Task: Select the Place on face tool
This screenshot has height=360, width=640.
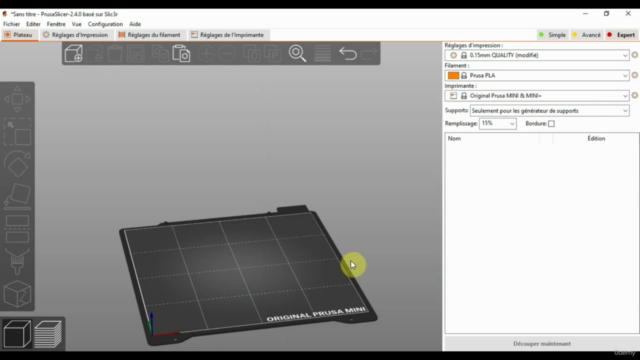Action: point(17,196)
